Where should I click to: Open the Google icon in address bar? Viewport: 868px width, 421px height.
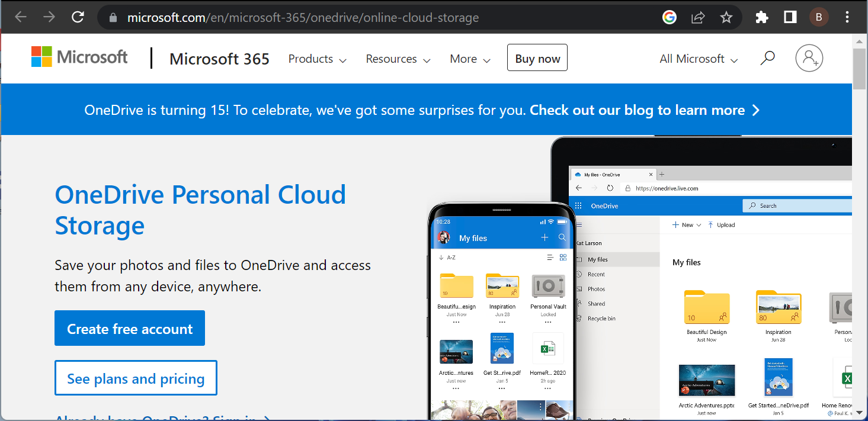670,18
